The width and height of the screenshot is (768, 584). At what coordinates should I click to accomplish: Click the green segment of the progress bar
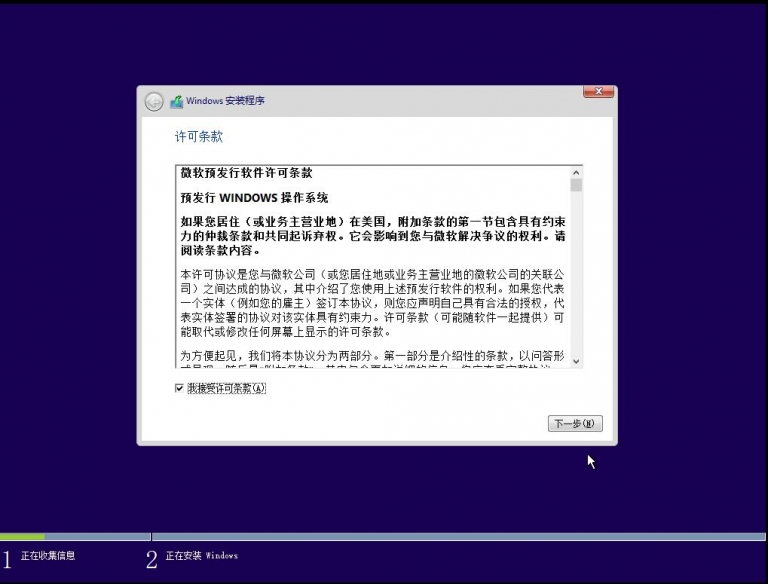(x=22, y=537)
